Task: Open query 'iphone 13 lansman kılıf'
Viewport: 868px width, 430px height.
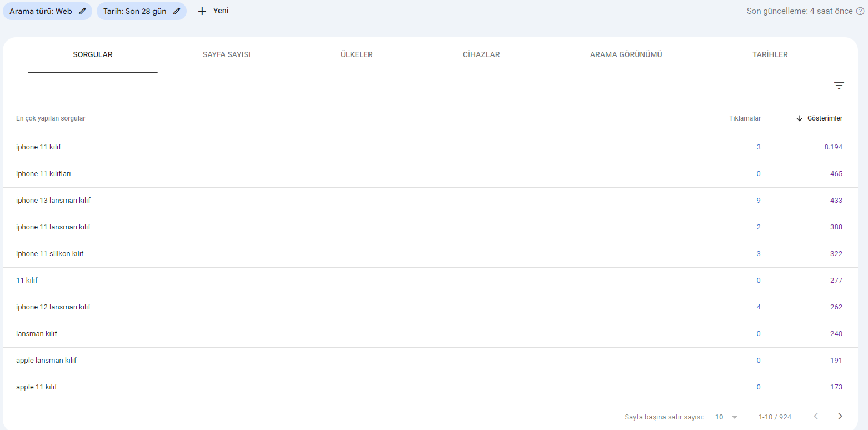Action: pos(53,201)
